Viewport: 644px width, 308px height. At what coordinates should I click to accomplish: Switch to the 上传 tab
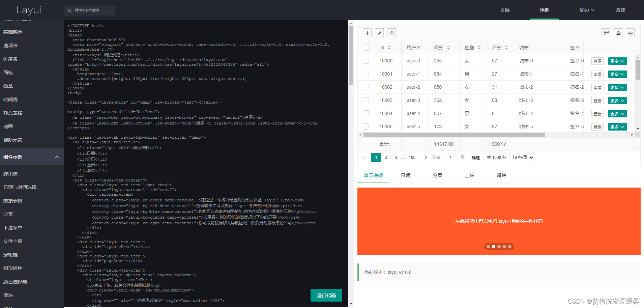(470, 175)
